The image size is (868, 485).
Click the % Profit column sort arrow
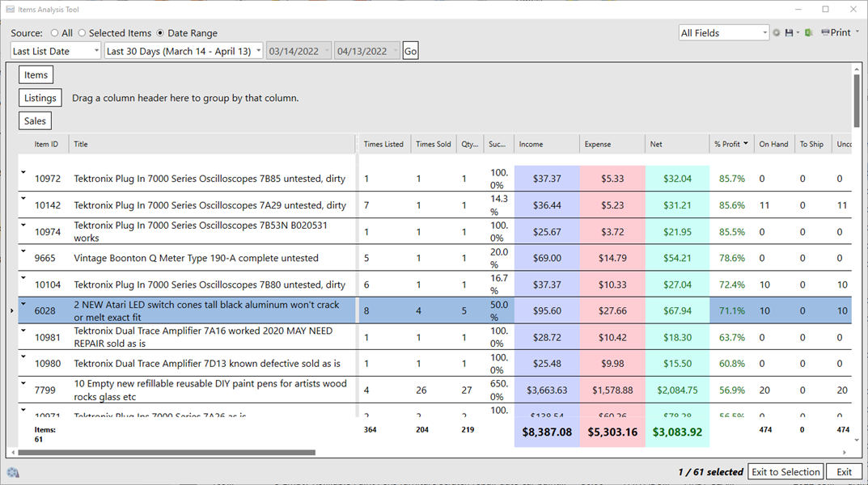click(746, 144)
